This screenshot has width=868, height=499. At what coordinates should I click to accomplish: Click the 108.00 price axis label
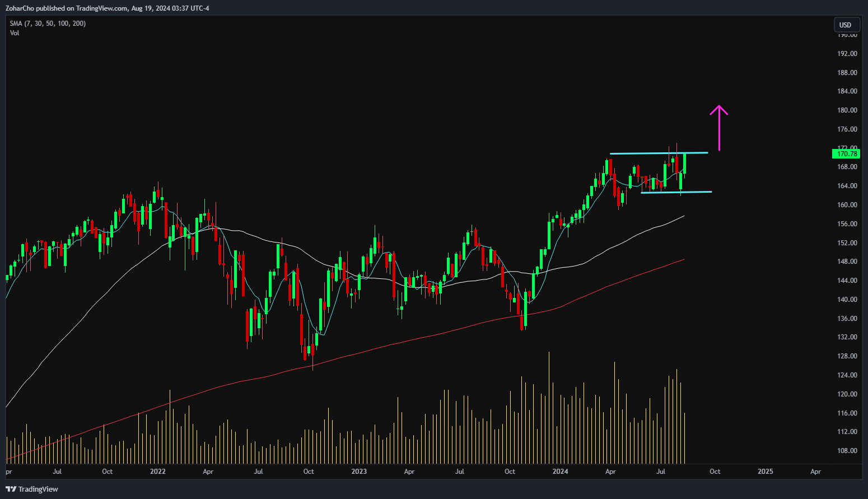pyautogui.click(x=847, y=451)
